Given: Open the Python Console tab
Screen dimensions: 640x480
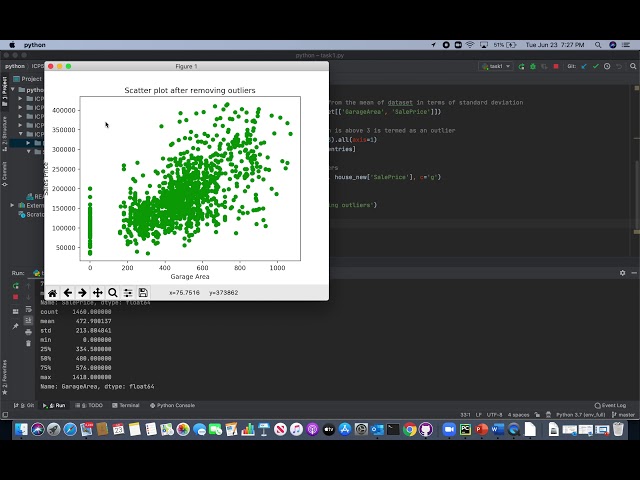Looking at the screenshot, I should [x=172, y=405].
